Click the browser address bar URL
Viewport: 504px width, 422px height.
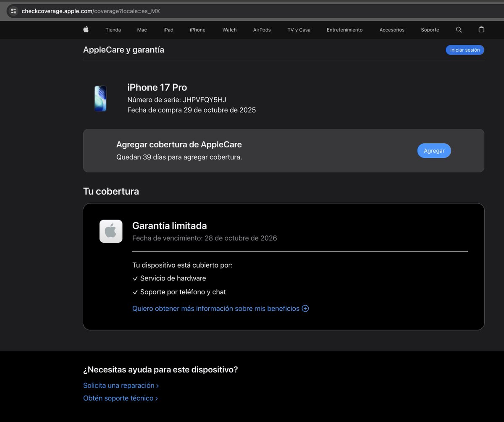tap(91, 11)
